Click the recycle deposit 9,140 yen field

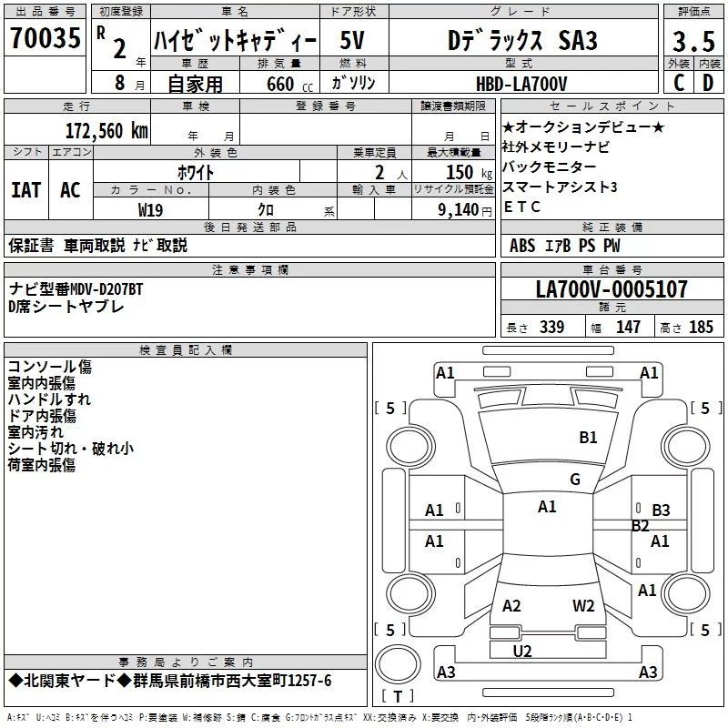click(453, 208)
